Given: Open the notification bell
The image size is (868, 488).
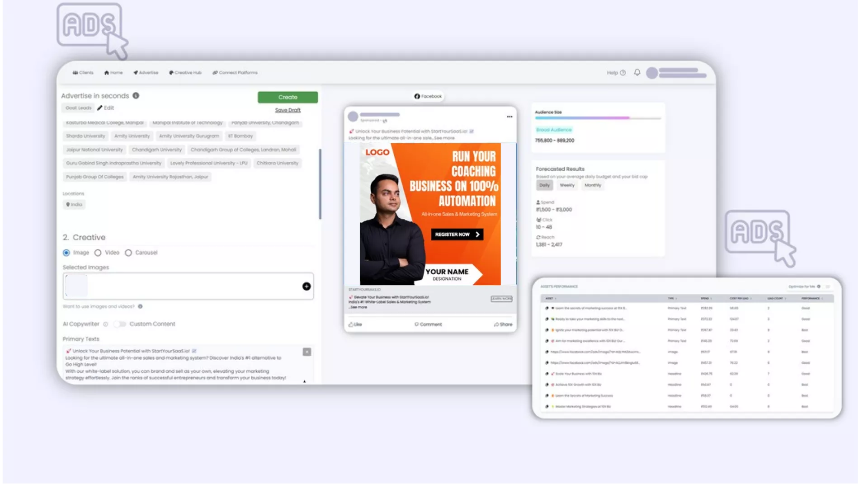Looking at the screenshot, I should tap(637, 73).
